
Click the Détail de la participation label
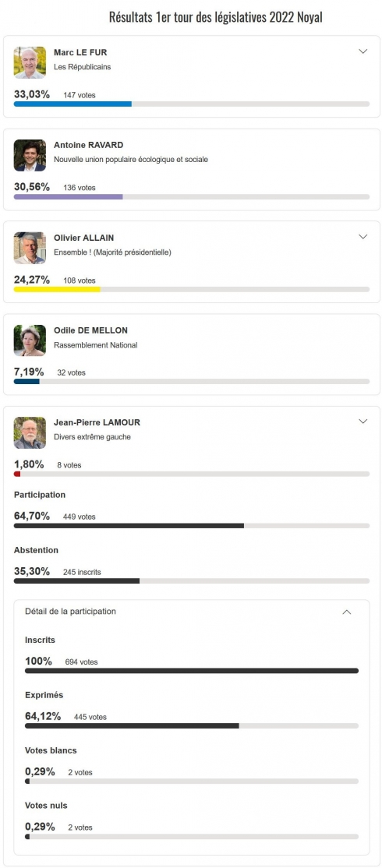[70, 612]
